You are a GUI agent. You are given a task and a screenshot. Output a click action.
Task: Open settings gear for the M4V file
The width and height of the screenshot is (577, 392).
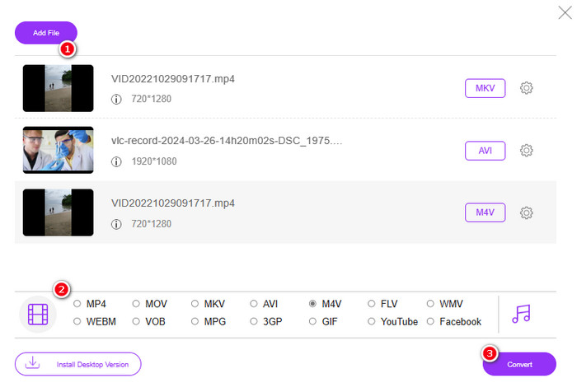coord(527,212)
